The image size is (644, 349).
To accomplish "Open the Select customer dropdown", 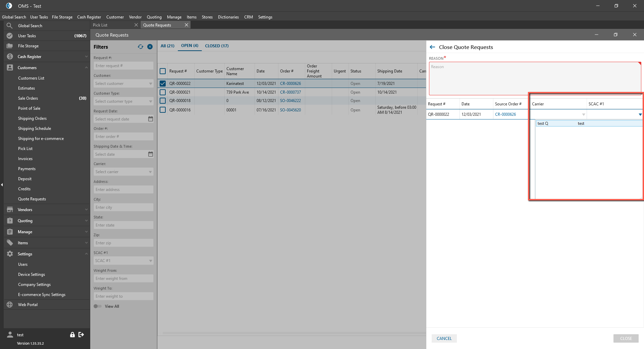I will pos(123,84).
